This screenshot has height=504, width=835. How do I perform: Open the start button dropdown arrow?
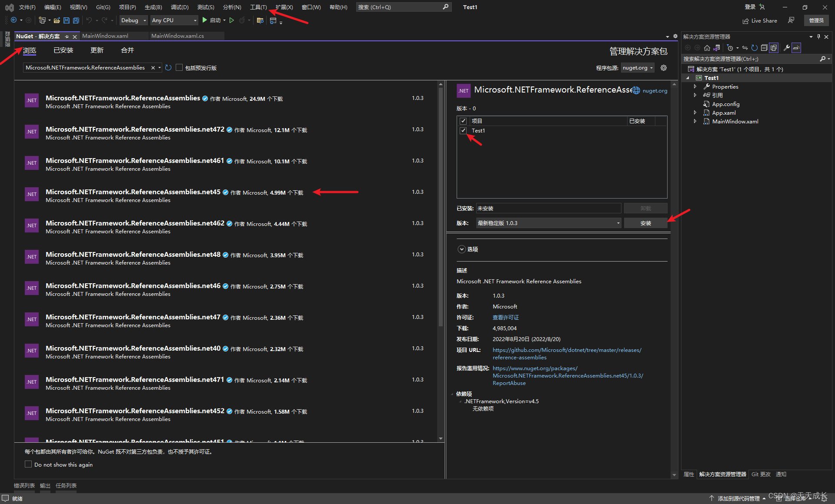coord(224,20)
